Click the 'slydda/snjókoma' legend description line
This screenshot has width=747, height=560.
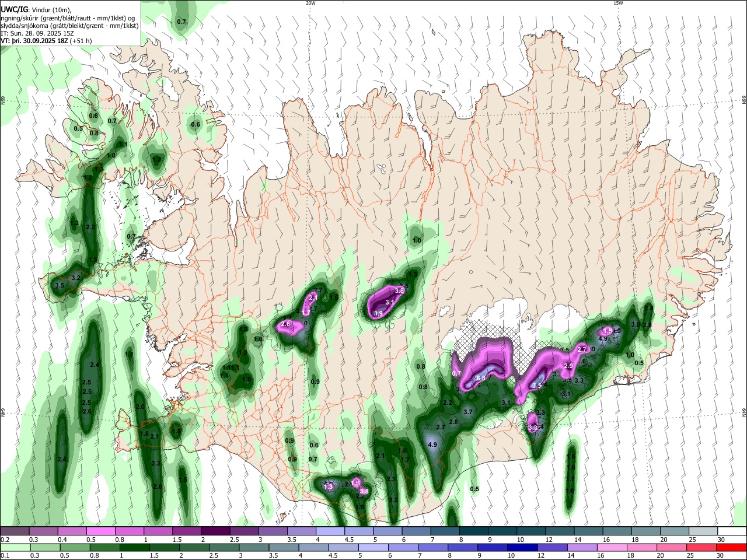(69, 26)
